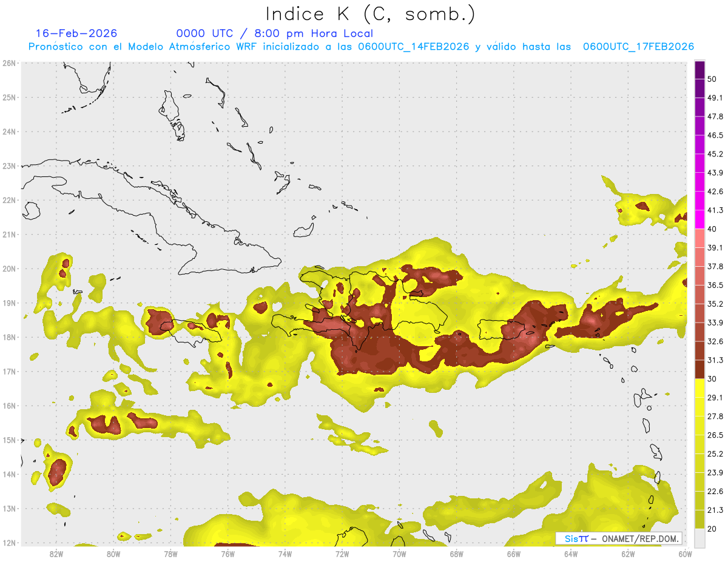
Task: Click the "24N" latitude label
Action: pyautogui.click(x=8, y=132)
